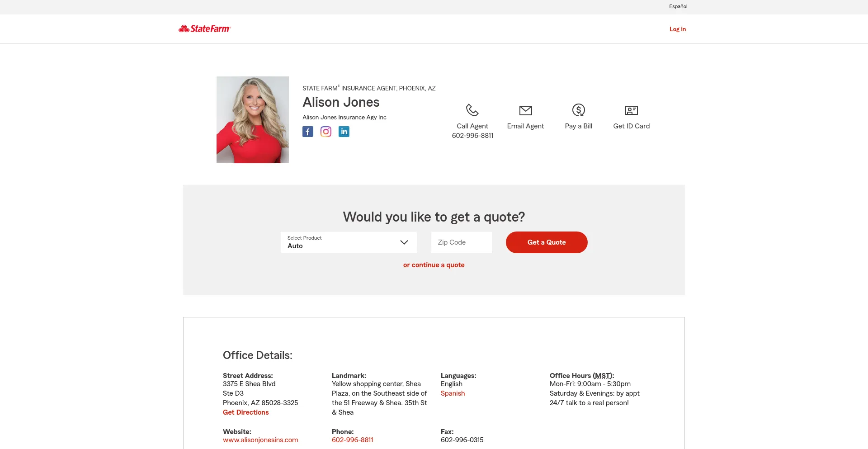868x449 pixels.
Task: Click '3375 E Shea Blvd' address line
Action: click(x=249, y=384)
